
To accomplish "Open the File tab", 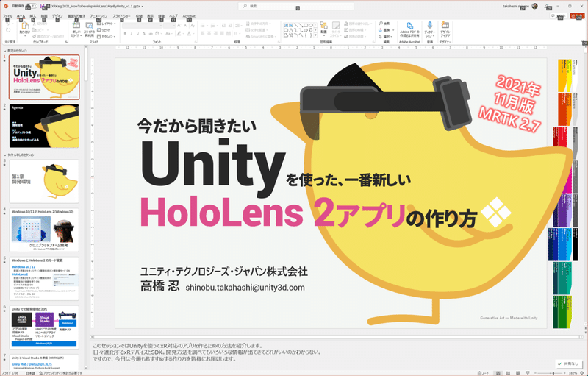I will 7,16.
